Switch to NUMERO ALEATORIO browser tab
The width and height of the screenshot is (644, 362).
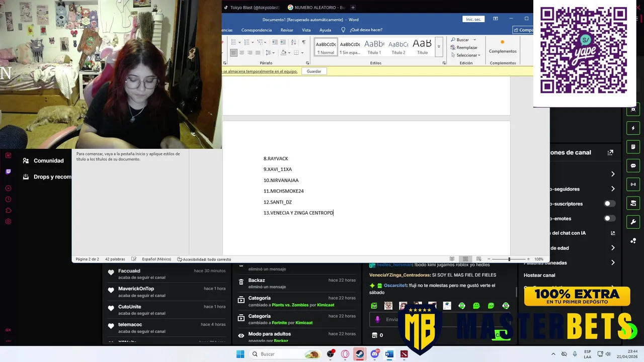click(x=317, y=8)
